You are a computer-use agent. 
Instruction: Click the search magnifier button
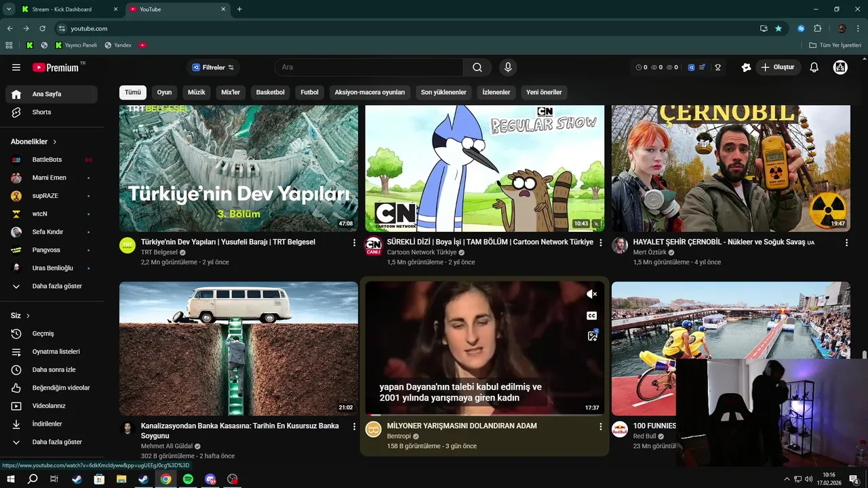(x=477, y=67)
